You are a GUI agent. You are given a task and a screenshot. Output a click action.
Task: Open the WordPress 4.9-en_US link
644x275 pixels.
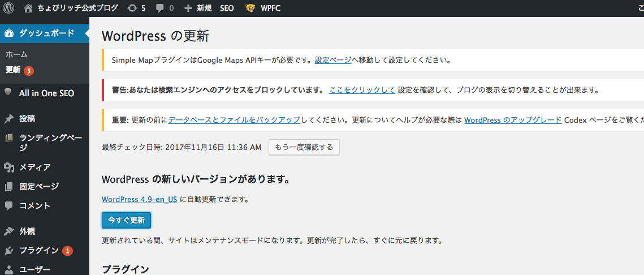(x=140, y=199)
